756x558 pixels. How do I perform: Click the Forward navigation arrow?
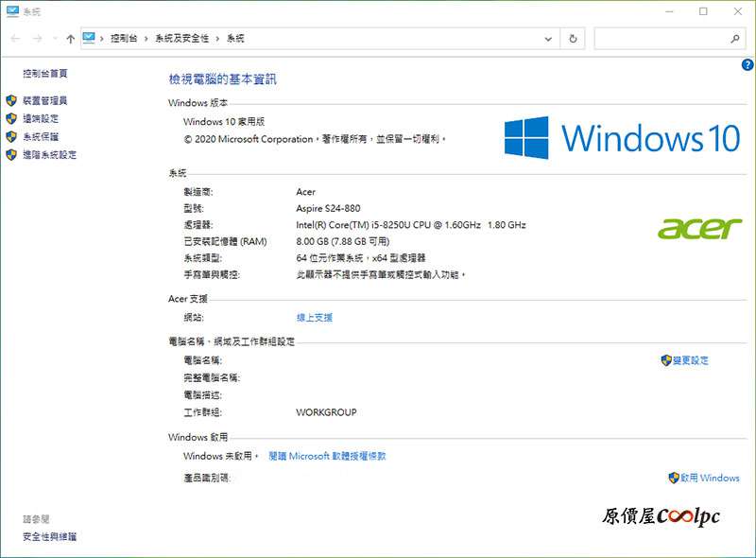(x=38, y=39)
